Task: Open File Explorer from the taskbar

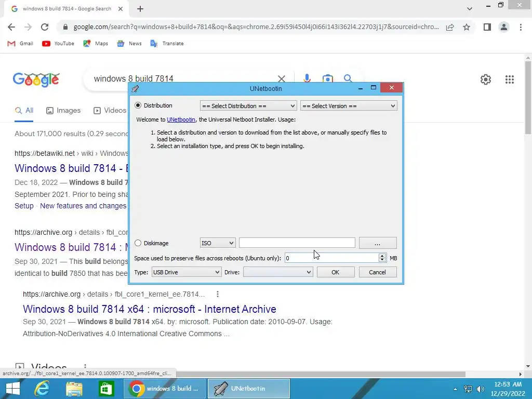Action: pos(74,389)
